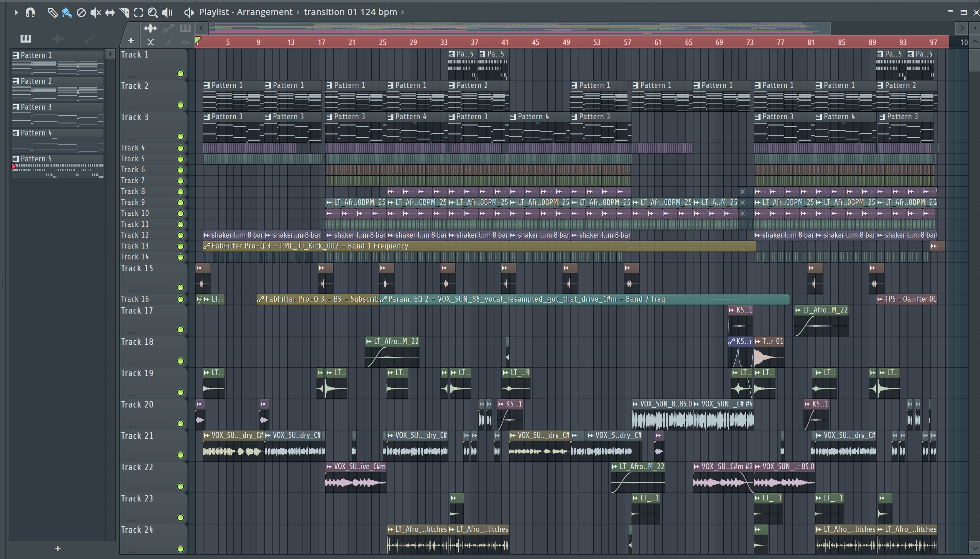Select the VOX_SUN_8..85.0 audio clip on Track 20

tap(662, 415)
